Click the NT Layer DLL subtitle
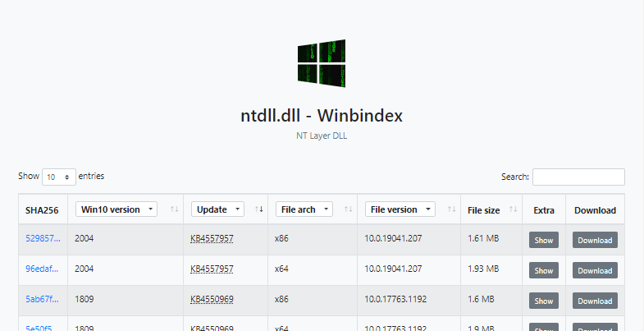This screenshot has width=644, height=331. [x=322, y=136]
